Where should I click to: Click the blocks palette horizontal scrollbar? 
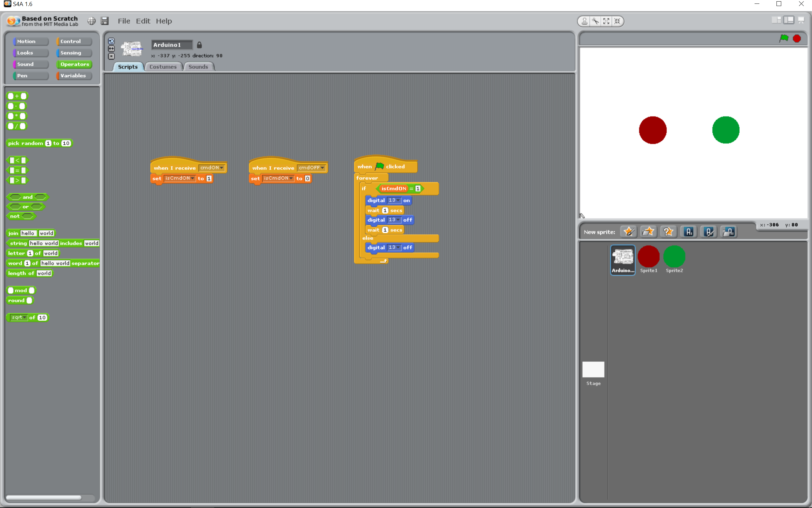[44, 497]
